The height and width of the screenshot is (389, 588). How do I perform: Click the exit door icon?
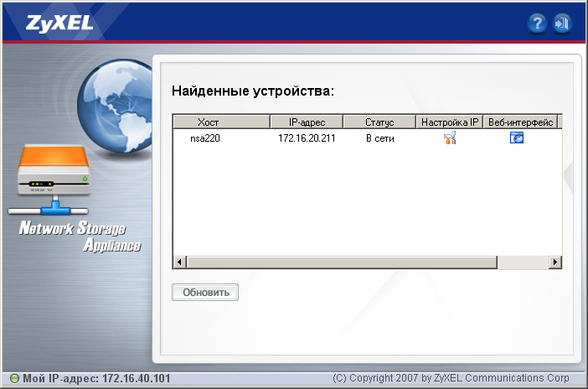562,23
